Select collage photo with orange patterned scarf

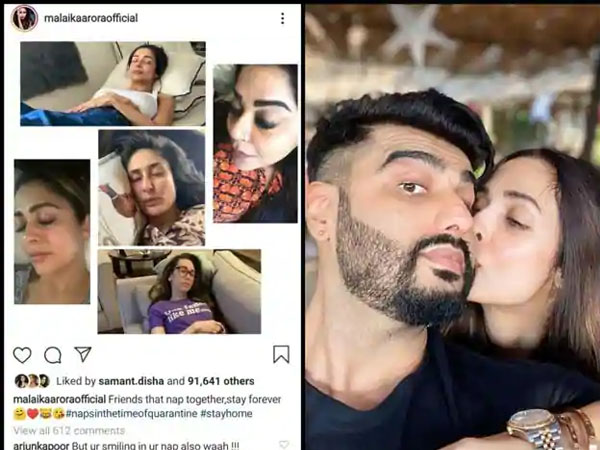[255, 143]
